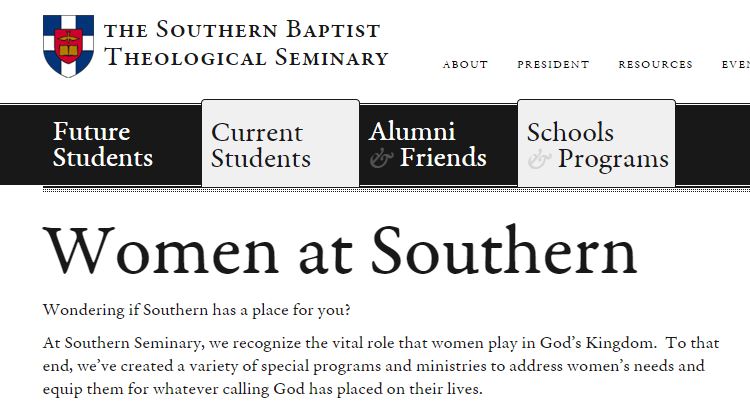Image resolution: width=750 pixels, height=407 pixels.
Task: Click the ampersand beside "Programs"
Action: (x=539, y=159)
